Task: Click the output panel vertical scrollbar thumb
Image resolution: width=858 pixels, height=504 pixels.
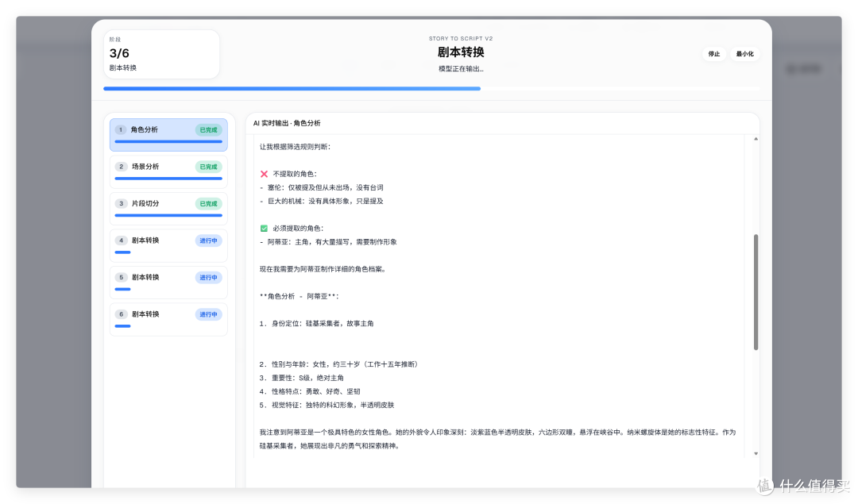Action: (756, 292)
